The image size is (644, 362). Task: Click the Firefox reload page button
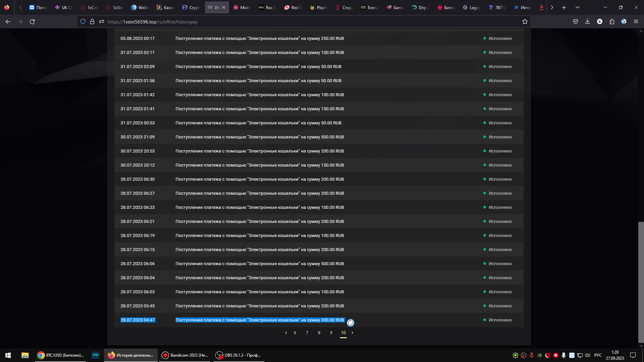point(32,22)
